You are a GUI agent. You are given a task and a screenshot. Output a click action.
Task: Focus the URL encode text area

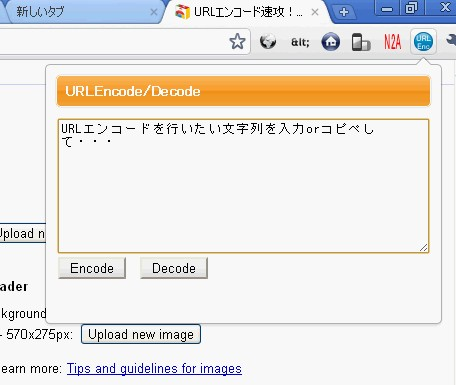tap(243, 186)
